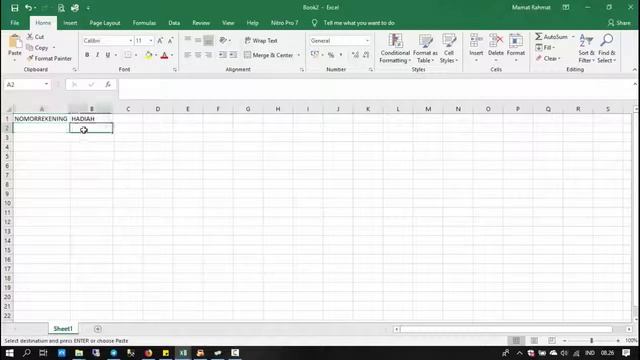Open the Find & Select dropdown
640x360 pixels.
click(x=607, y=49)
